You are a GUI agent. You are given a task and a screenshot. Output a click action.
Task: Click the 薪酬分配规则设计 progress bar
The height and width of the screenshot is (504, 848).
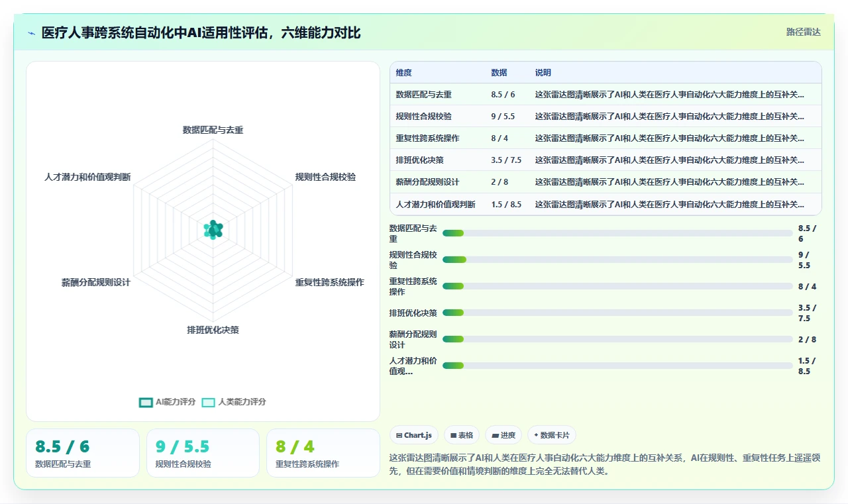(x=617, y=339)
